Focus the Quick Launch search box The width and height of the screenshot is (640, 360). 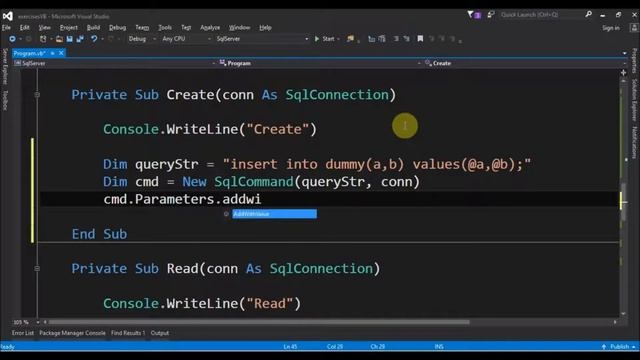542,15
